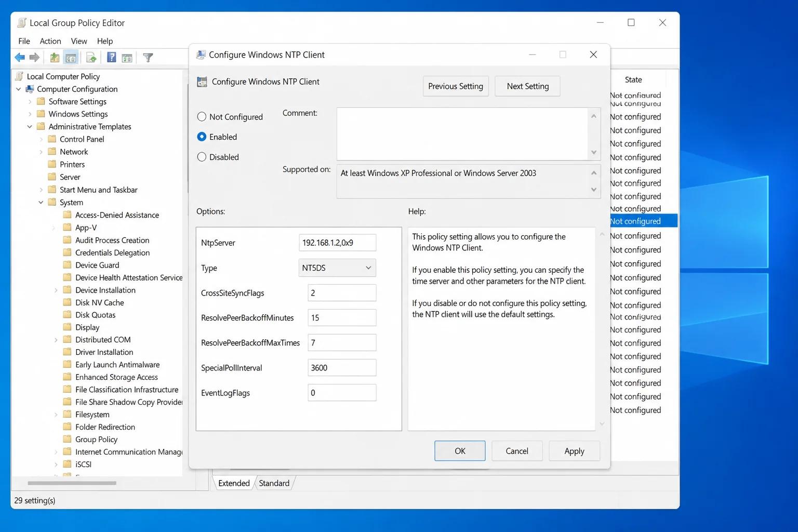Click the Local Computer Policy root icon
798x532 pixels.
[20, 76]
